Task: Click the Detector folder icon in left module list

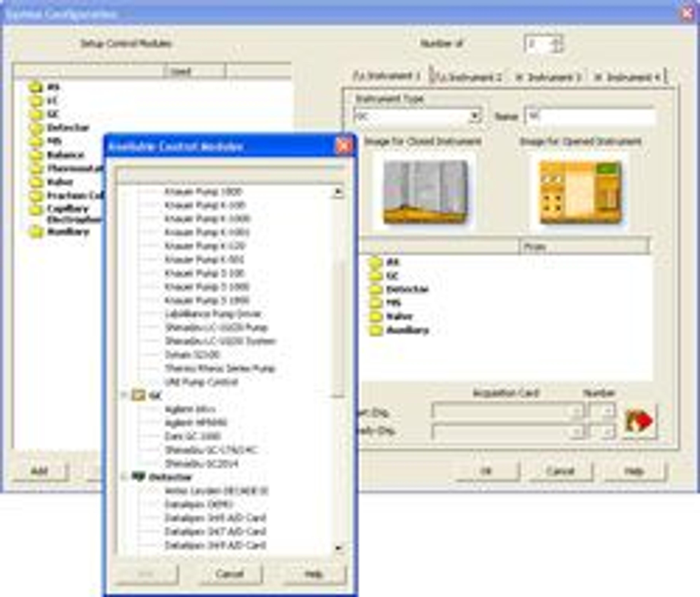Action: (36, 128)
